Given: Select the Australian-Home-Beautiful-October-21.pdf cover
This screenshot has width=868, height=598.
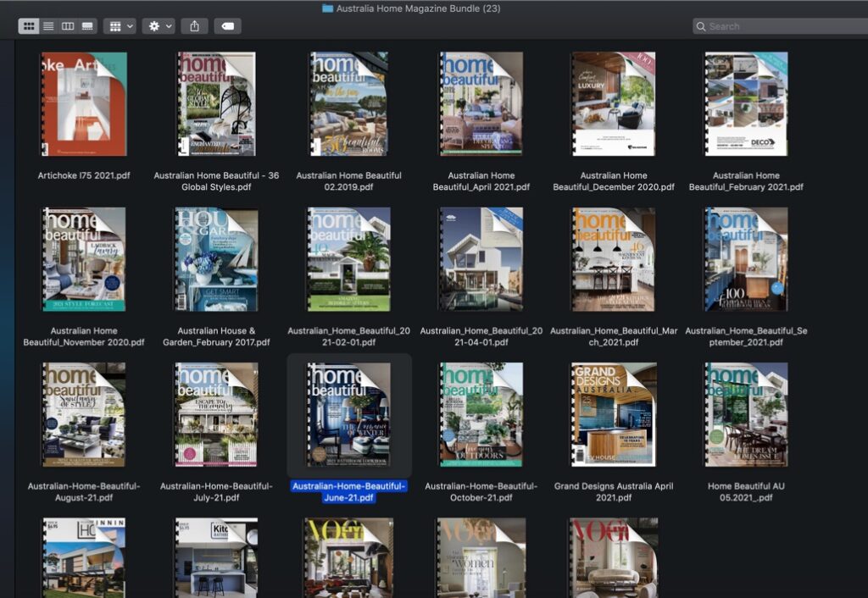Looking at the screenshot, I should click(x=480, y=414).
